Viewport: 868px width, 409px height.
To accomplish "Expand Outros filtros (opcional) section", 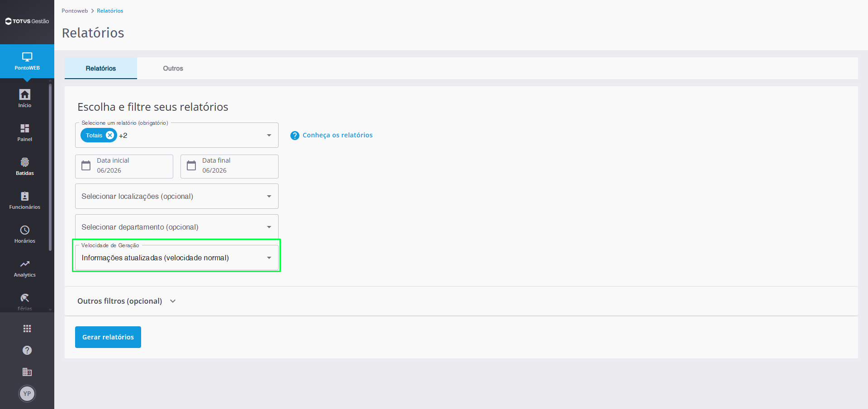I will 127,301.
